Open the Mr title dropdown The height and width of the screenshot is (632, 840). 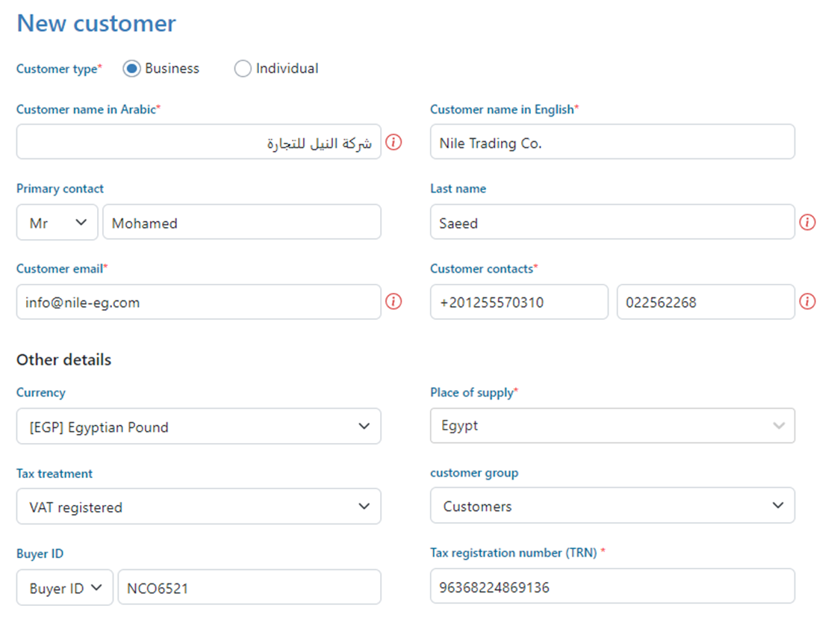[57, 223]
